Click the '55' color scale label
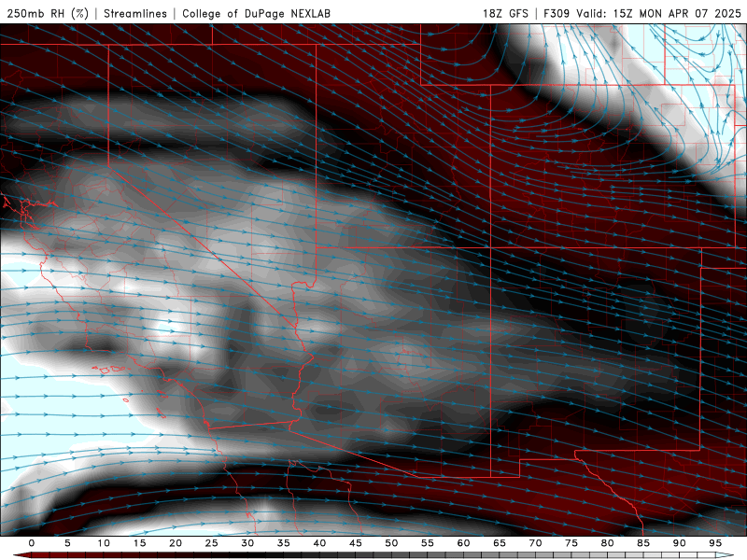 (x=428, y=543)
